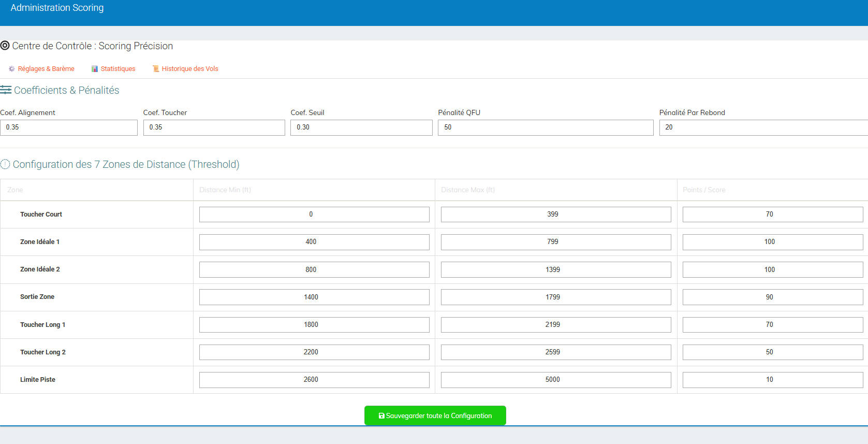Viewport: 868px width, 444px height.
Task: Click Toucher Long 2 Distance Max 2599
Action: (x=556, y=352)
